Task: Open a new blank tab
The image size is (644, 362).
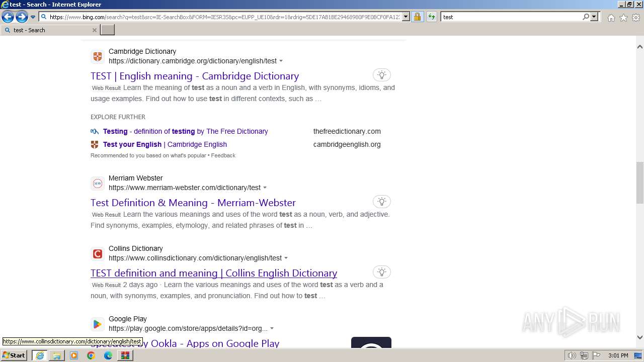Action: [108, 30]
